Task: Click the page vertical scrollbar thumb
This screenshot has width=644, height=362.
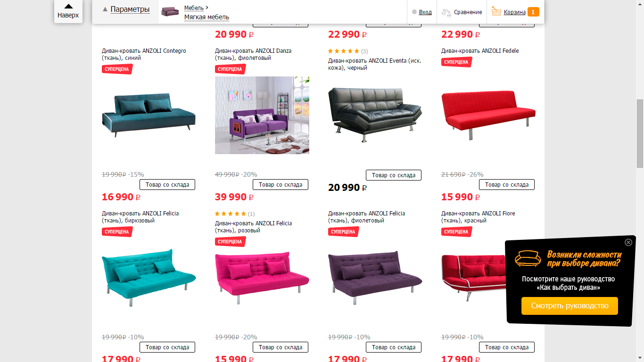Action: (x=640, y=133)
